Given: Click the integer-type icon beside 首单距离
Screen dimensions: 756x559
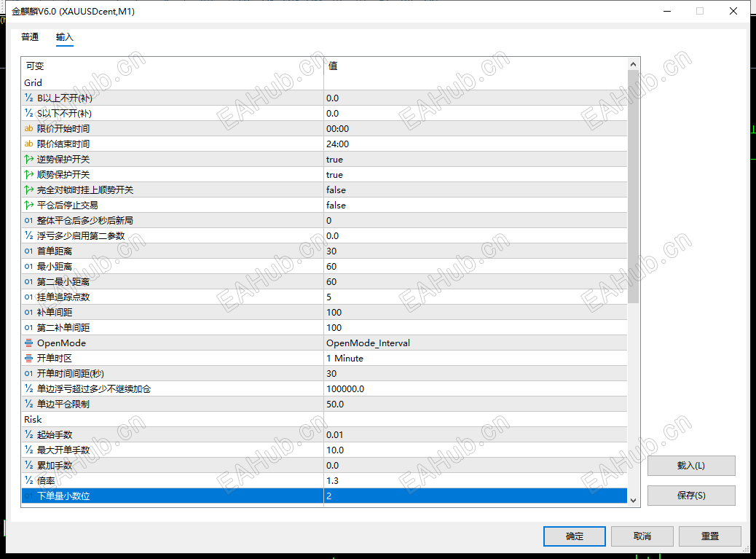Looking at the screenshot, I should point(29,251).
